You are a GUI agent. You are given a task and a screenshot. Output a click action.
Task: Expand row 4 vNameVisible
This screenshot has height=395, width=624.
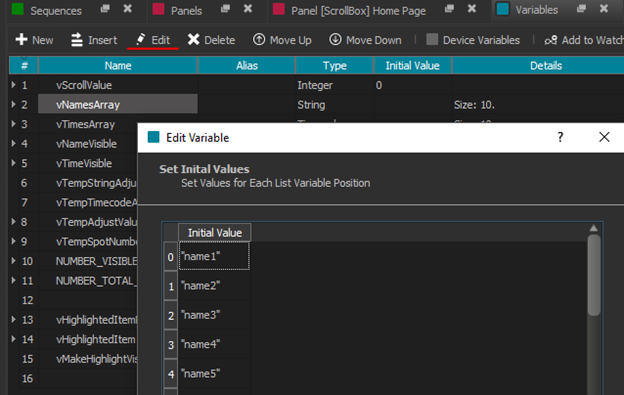14,143
